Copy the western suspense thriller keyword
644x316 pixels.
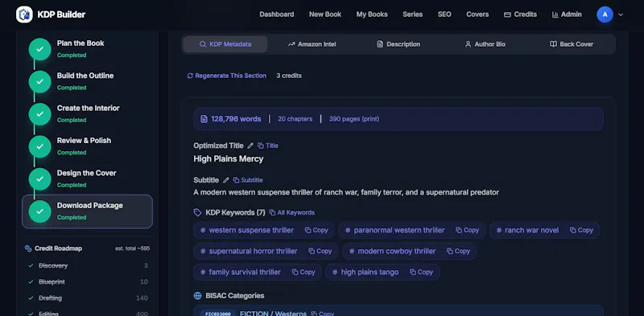point(316,230)
